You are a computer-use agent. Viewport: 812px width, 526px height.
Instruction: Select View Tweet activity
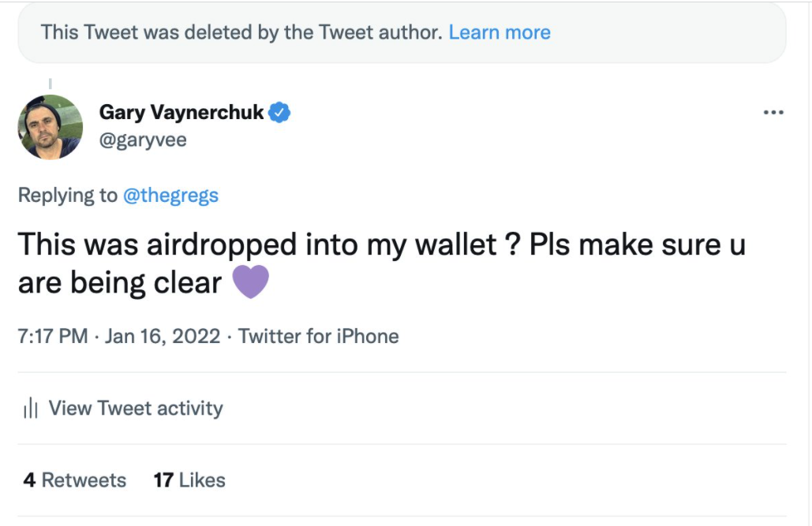click(x=134, y=408)
